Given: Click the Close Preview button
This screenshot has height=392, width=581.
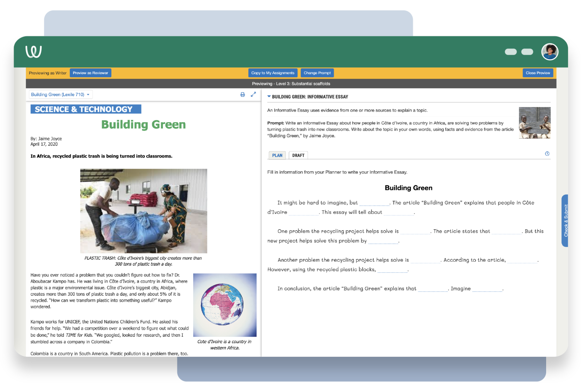Looking at the screenshot, I should [x=537, y=73].
